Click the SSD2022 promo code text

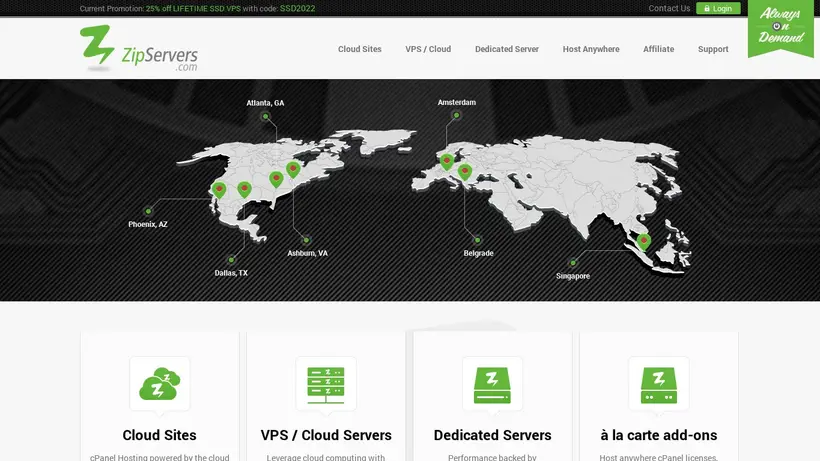point(297,8)
